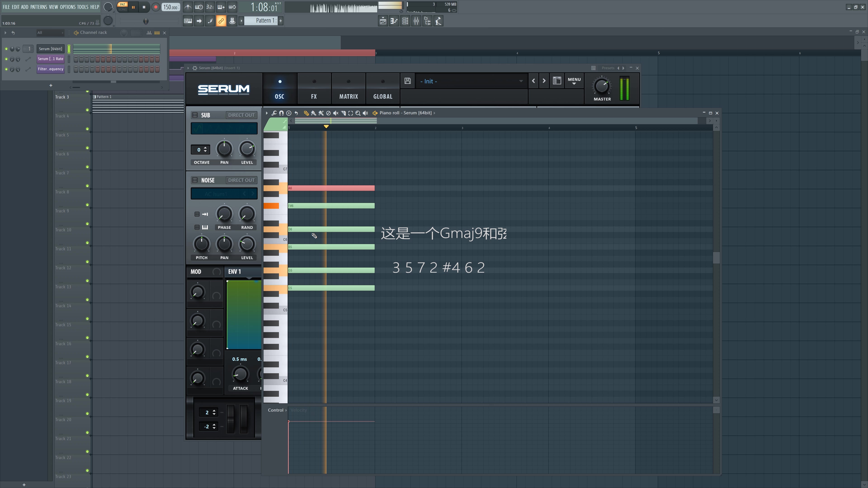Click the Serum MASTER volume knob

coord(602,86)
